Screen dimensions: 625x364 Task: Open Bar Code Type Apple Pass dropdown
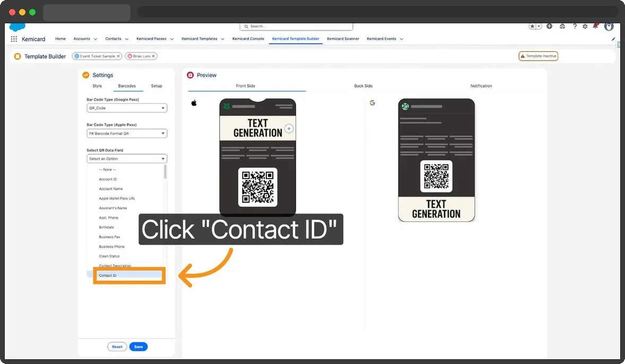[x=127, y=134]
